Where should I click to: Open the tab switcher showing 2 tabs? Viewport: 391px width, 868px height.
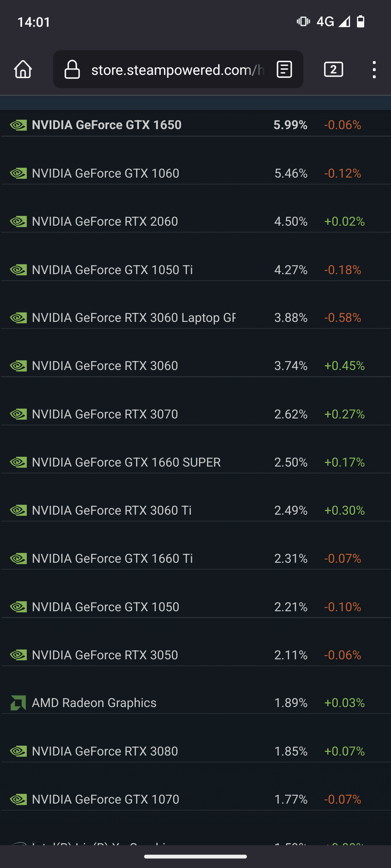(333, 69)
